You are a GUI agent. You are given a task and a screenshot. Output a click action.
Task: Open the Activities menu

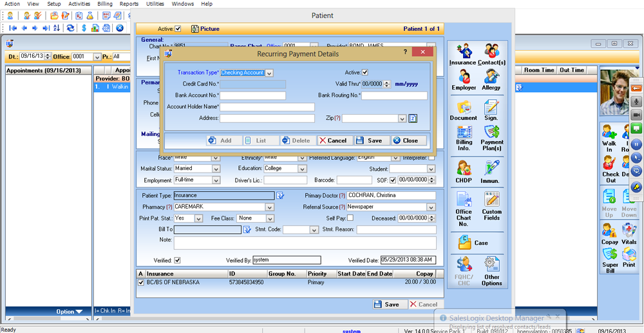pos(79,4)
